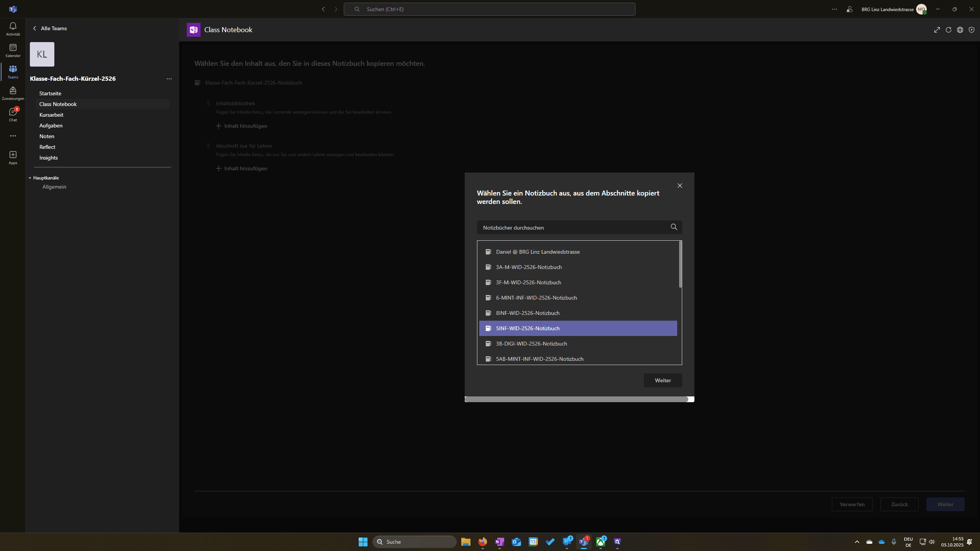The width and height of the screenshot is (980, 551).
Task: Click the Teams icon in the left rail
Action: coord(13,72)
